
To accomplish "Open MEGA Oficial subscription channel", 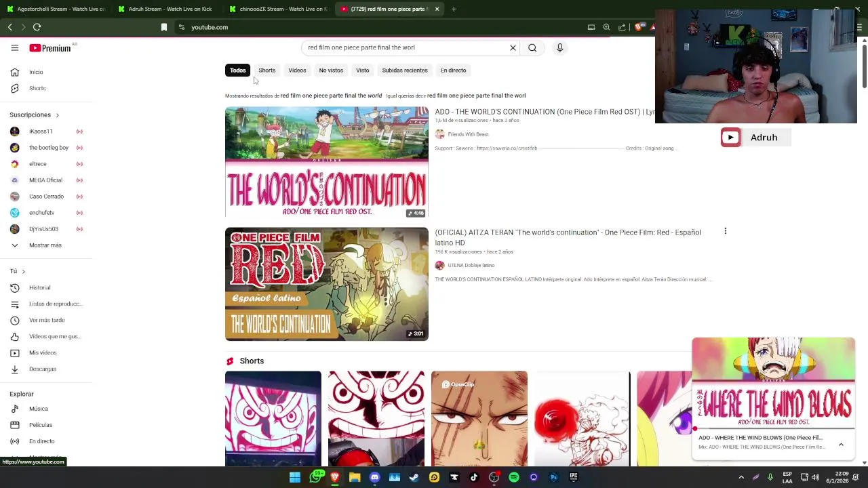I will point(47,180).
